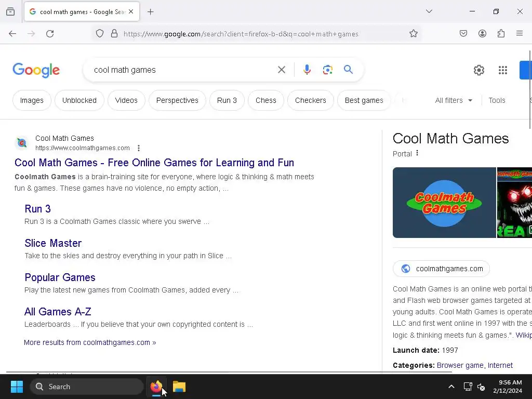View the Coolmath Games logo image
Viewport: 532px width, 399px height.
444,203
